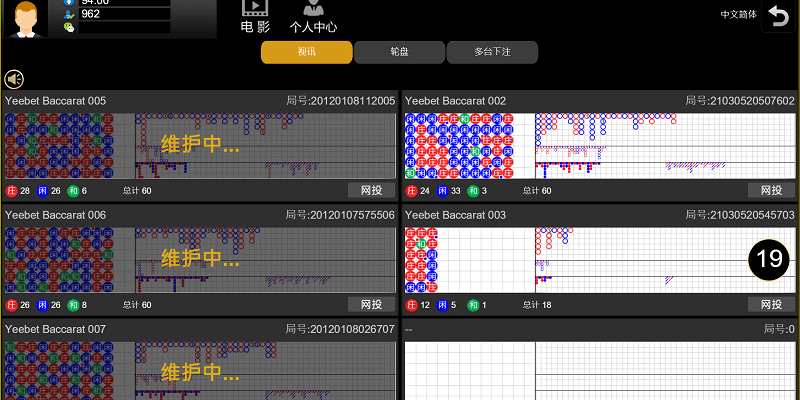
Task: Click the red 庄 icon in Baccarat 003 stats
Action: [412, 306]
